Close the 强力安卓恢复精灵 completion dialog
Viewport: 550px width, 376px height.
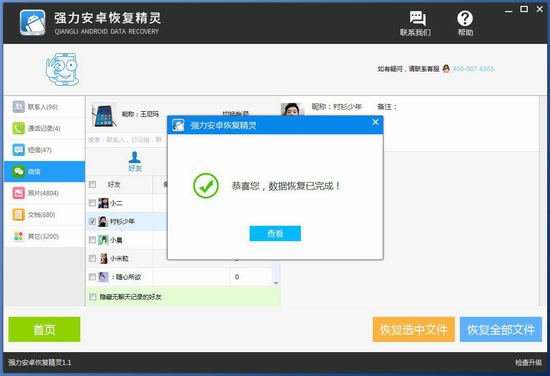[x=375, y=122]
